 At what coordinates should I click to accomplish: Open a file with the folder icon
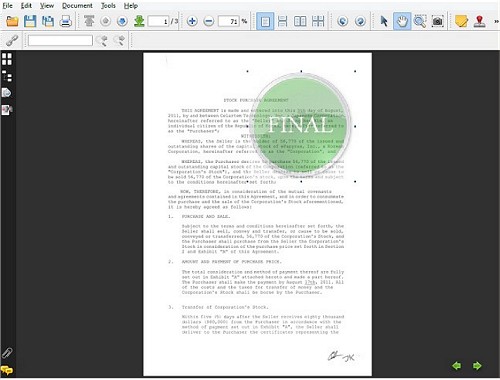pos(12,21)
